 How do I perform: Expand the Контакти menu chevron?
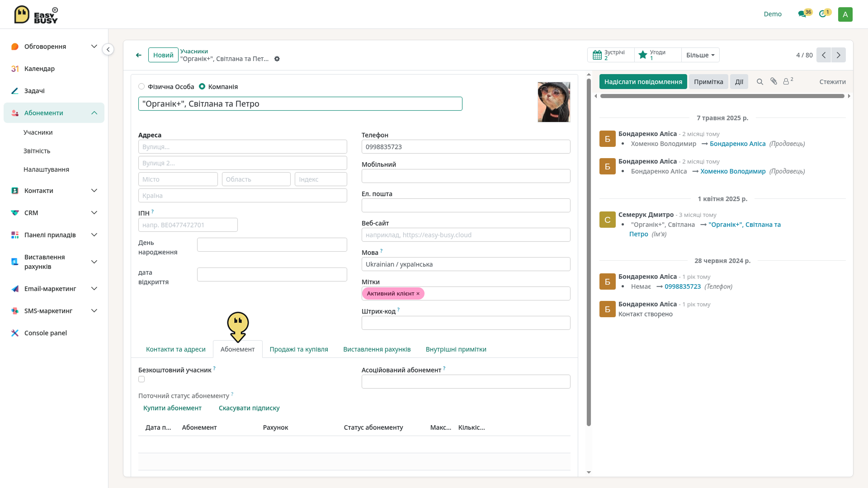[x=94, y=191]
